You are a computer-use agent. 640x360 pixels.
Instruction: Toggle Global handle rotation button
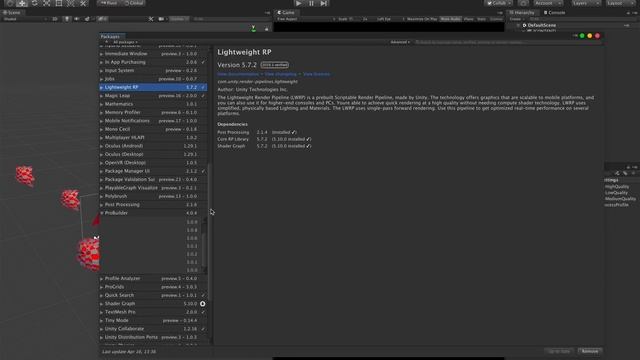tap(134, 3)
